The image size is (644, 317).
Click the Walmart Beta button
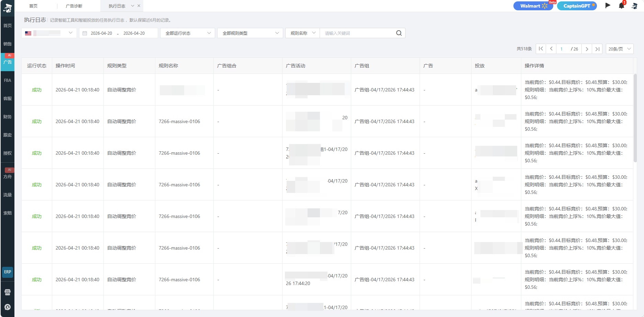click(533, 6)
